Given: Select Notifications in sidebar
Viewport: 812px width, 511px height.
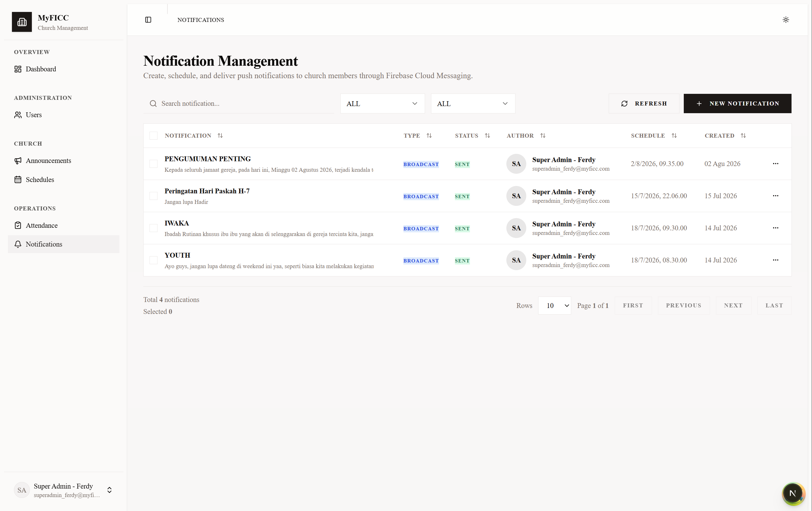Looking at the screenshot, I should [64, 244].
